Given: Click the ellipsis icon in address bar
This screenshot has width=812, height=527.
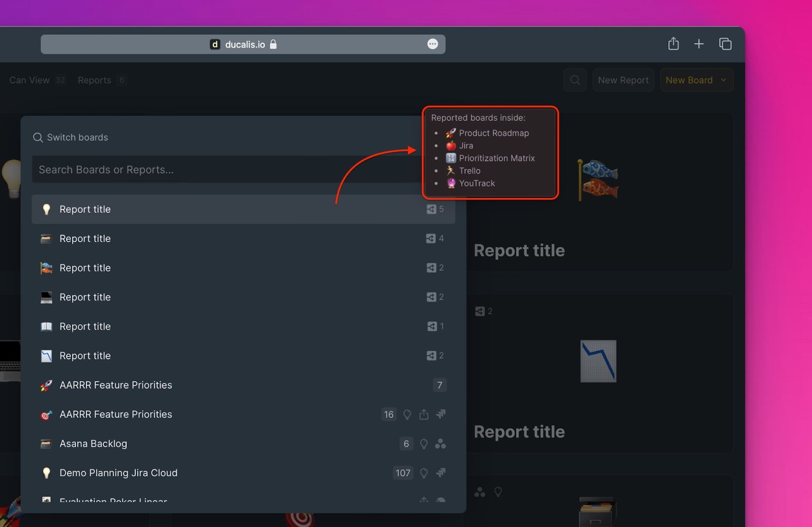Looking at the screenshot, I should click(432, 44).
